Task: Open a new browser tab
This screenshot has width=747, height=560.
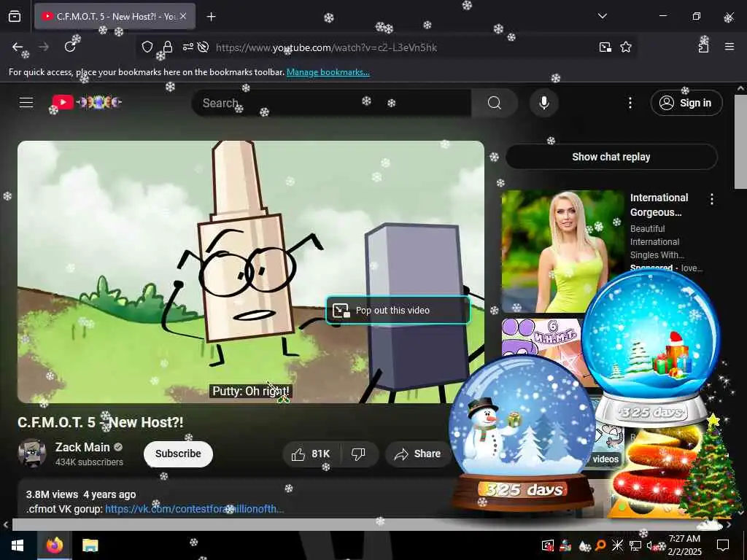Action: [x=212, y=17]
